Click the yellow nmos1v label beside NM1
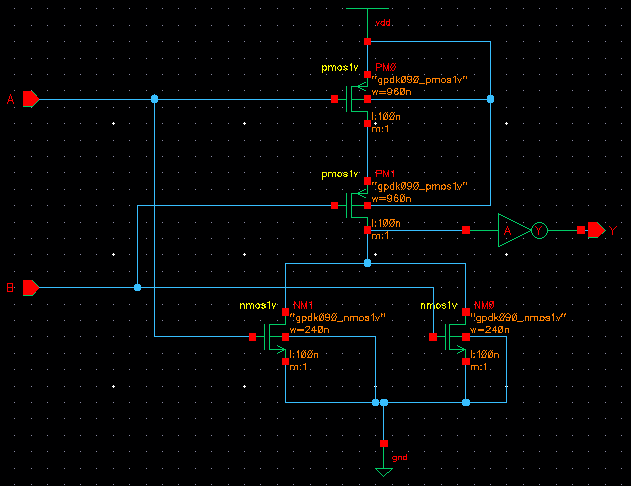 [x=259, y=305]
